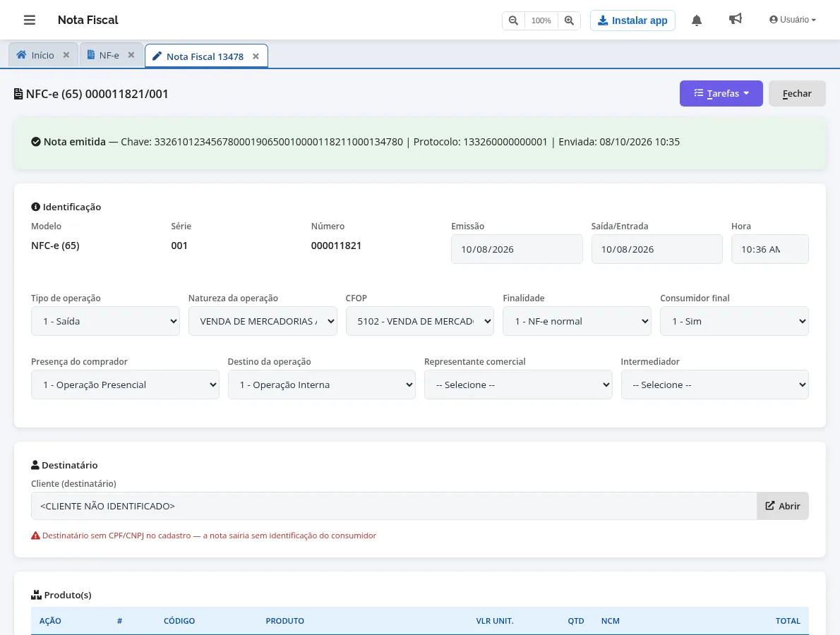Click the Destinatário sem CPF/CNPJ warning message

(x=203, y=536)
